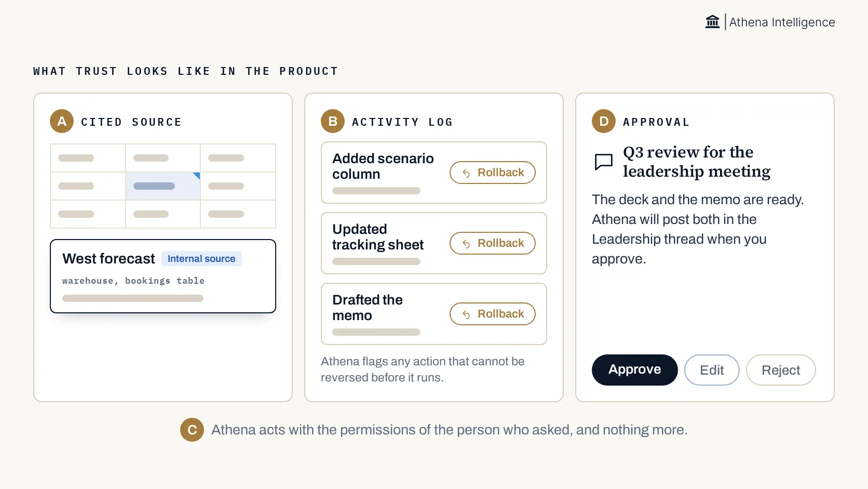Open the Drafted the memo log entry

tap(434, 314)
